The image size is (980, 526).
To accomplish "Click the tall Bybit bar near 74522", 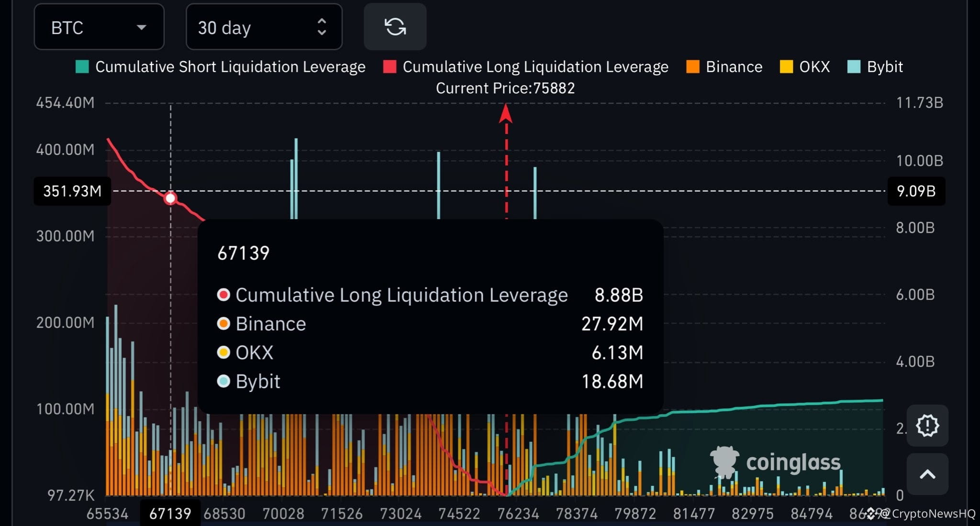I will [x=438, y=185].
